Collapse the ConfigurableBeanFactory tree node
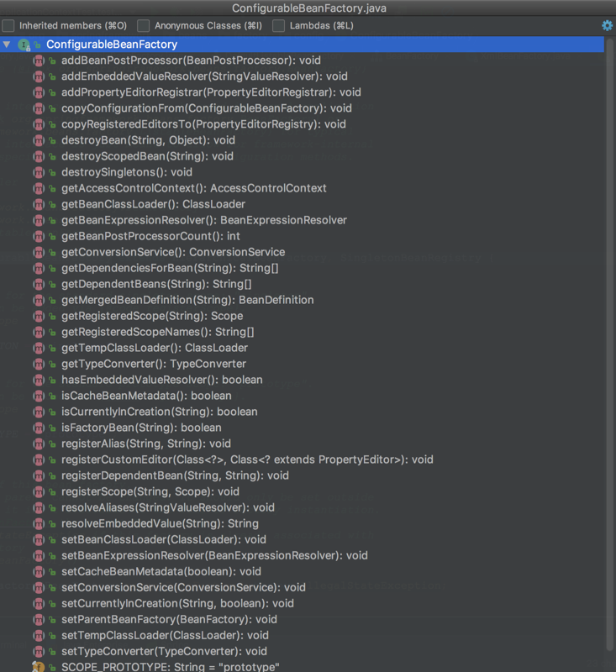Screen dimensions: 616x672 (7, 45)
